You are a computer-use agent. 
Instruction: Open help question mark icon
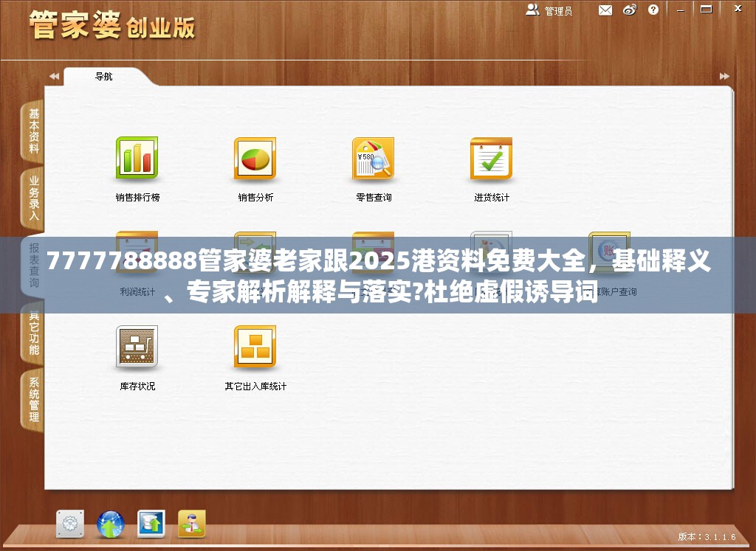coord(653,10)
